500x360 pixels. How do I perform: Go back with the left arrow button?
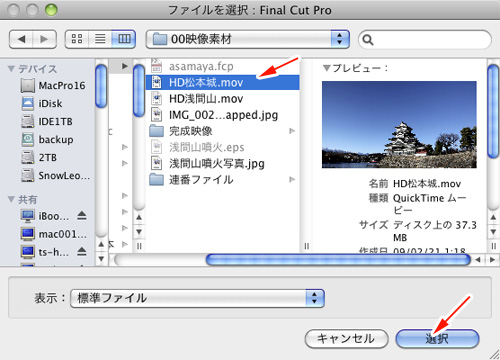[x=21, y=39]
